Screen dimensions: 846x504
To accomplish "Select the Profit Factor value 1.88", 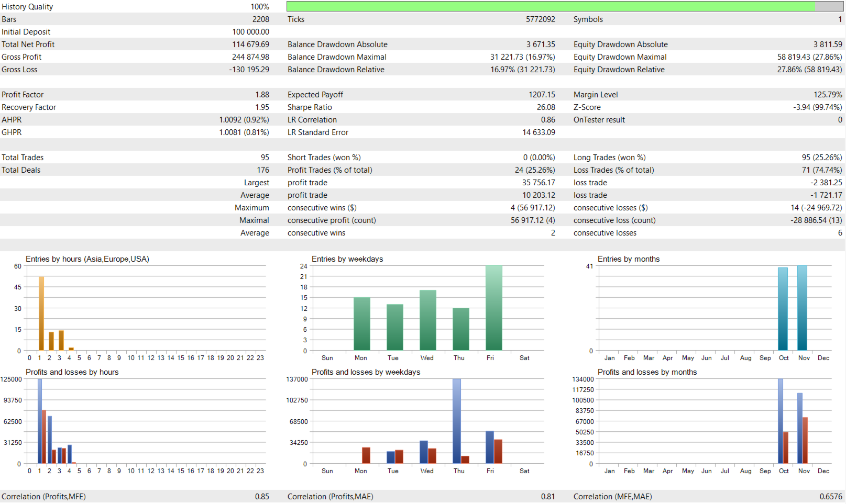I will 262,95.
